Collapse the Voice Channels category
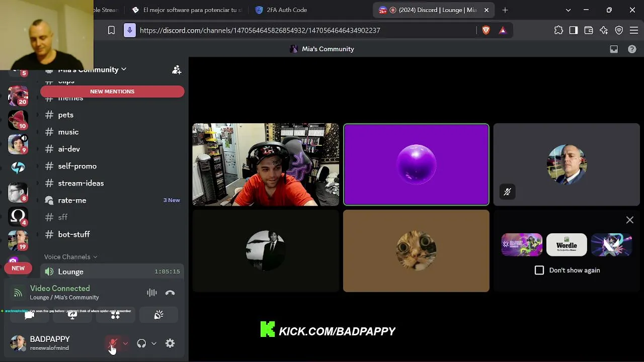Image resolution: width=644 pixels, height=362 pixels. point(71,257)
